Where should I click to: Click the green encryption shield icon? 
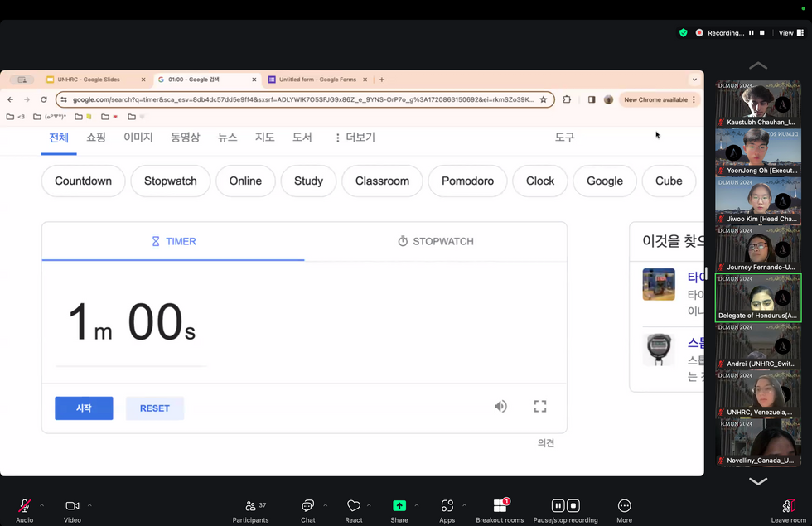[684, 32]
